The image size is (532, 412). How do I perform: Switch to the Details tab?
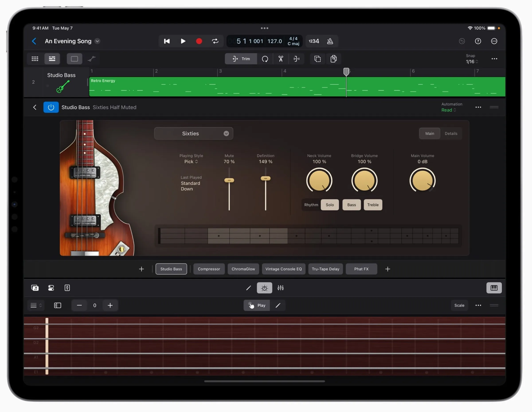(x=451, y=133)
